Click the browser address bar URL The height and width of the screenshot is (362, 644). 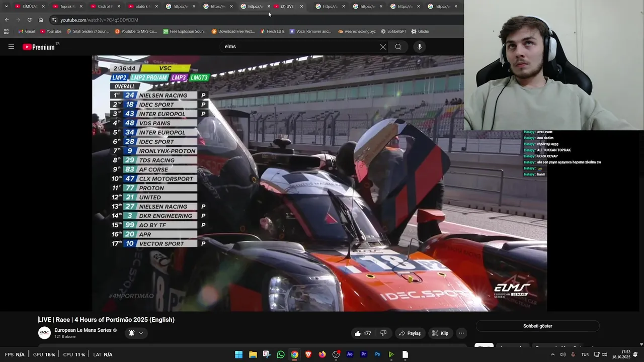click(100, 20)
